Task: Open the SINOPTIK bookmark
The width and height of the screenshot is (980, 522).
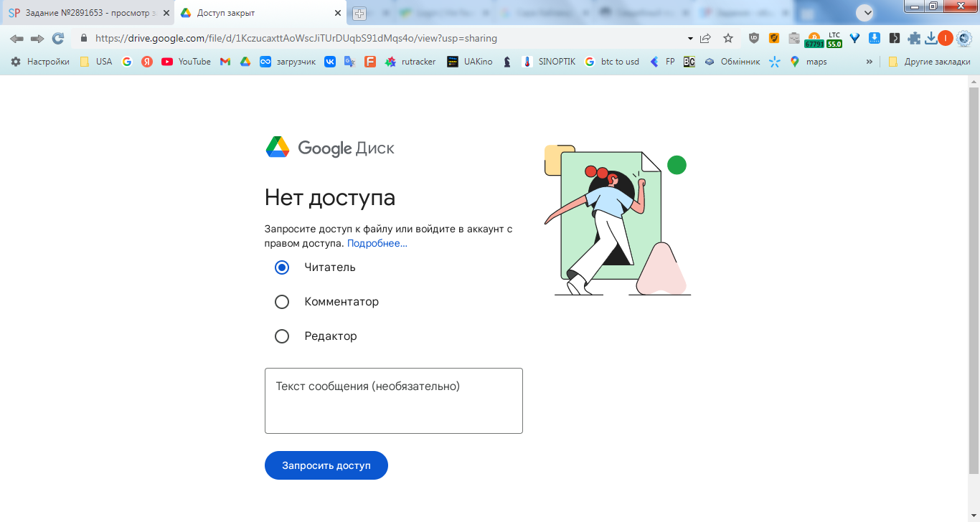Action: [x=549, y=62]
